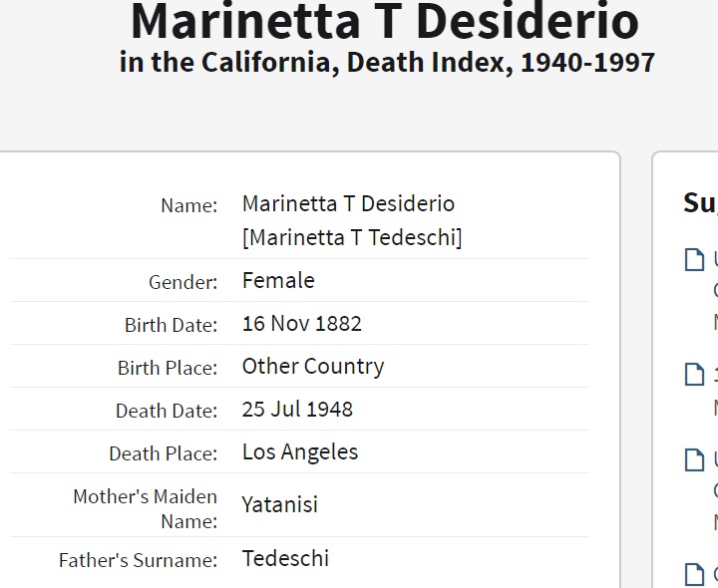Select the name value Marinetta T Desiderio

pos(348,204)
